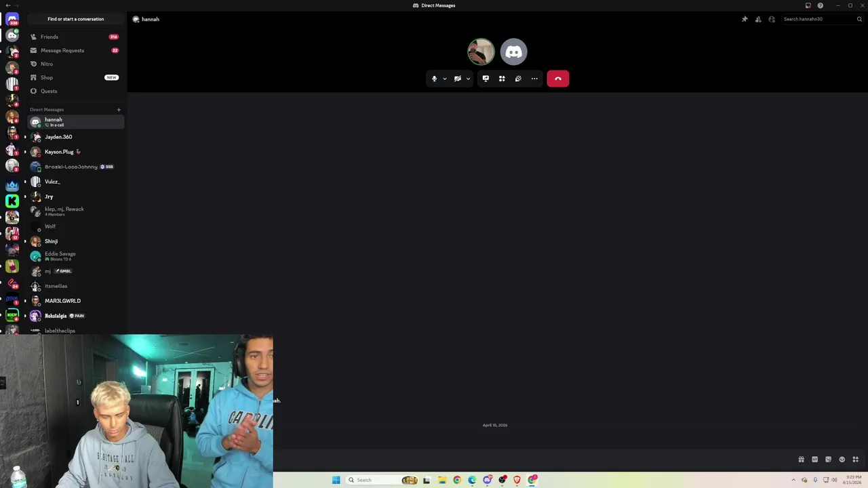The height and width of the screenshot is (488, 868).
Task: Open pinned messages
Action: click(x=745, y=19)
